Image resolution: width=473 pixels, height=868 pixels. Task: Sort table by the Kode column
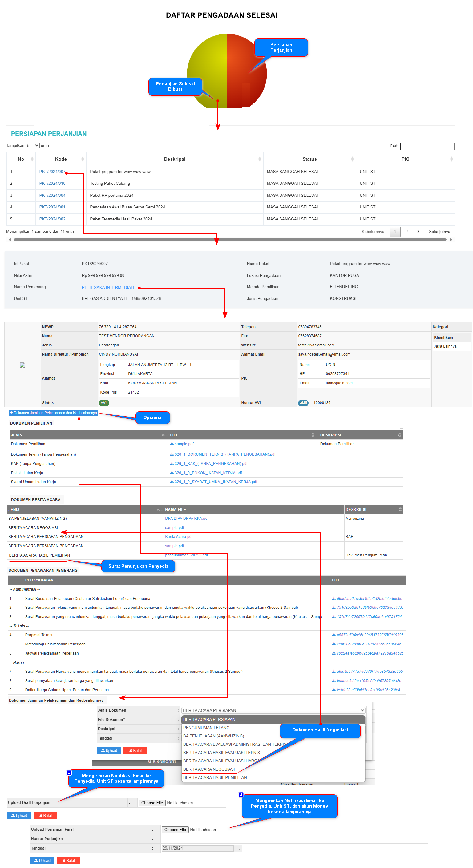[x=61, y=159]
